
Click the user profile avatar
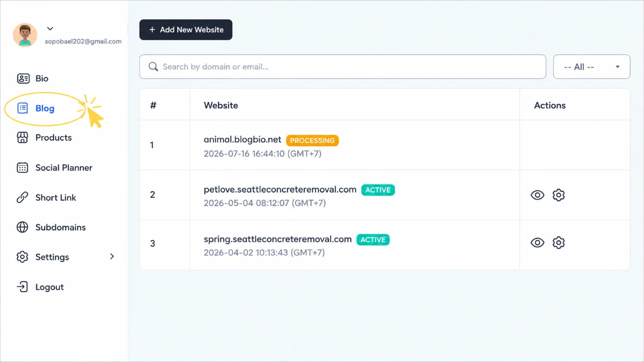[25, 35]
